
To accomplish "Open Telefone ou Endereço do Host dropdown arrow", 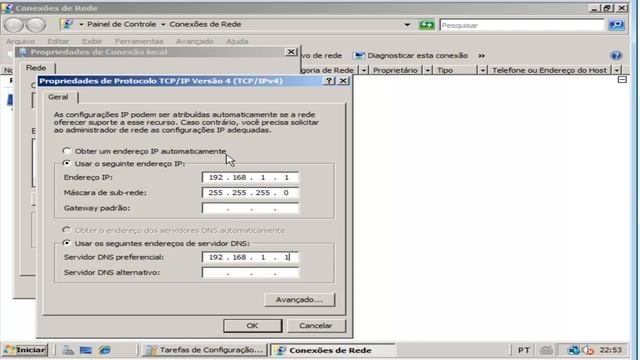I will click(x=617, y=70).
